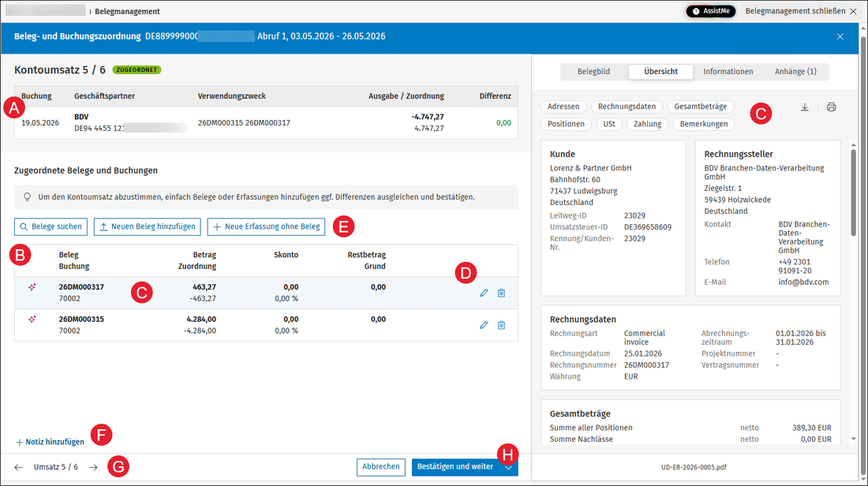
Task: Jump to the USt section
Action: pyautogui.click(x=609, y=124)
